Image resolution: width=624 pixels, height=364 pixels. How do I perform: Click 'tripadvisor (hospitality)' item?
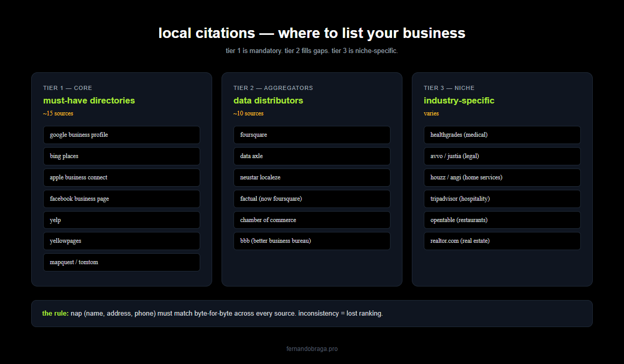502,199
